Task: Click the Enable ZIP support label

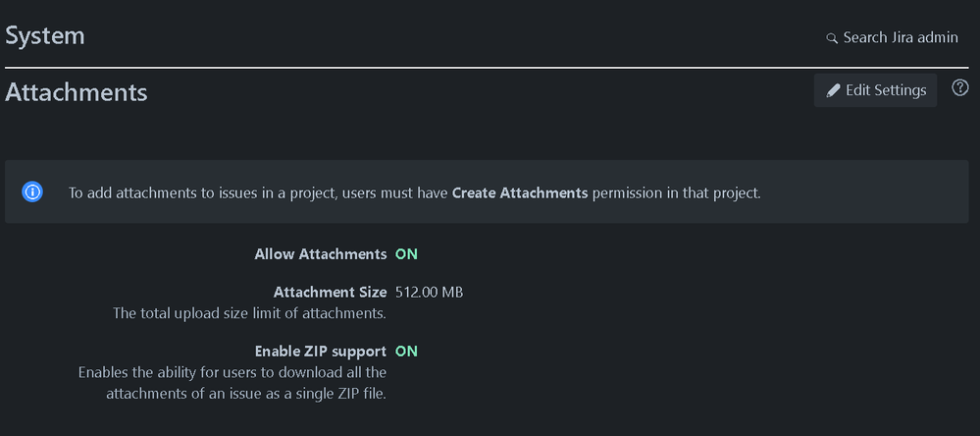Action: click(321, 351)
